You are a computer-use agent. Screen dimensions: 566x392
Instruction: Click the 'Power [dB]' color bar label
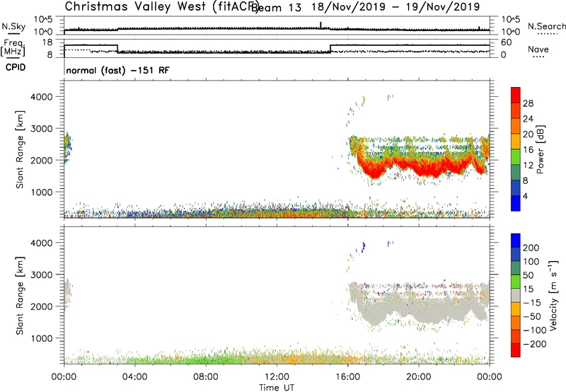[541, 149]
